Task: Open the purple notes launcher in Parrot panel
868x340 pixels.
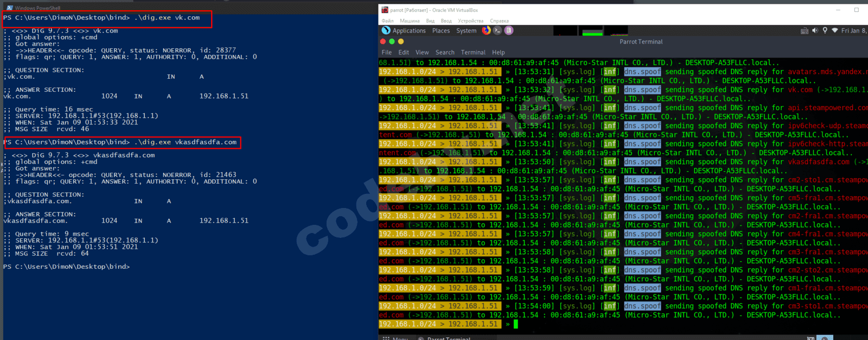Action: [x=509, y=30]
